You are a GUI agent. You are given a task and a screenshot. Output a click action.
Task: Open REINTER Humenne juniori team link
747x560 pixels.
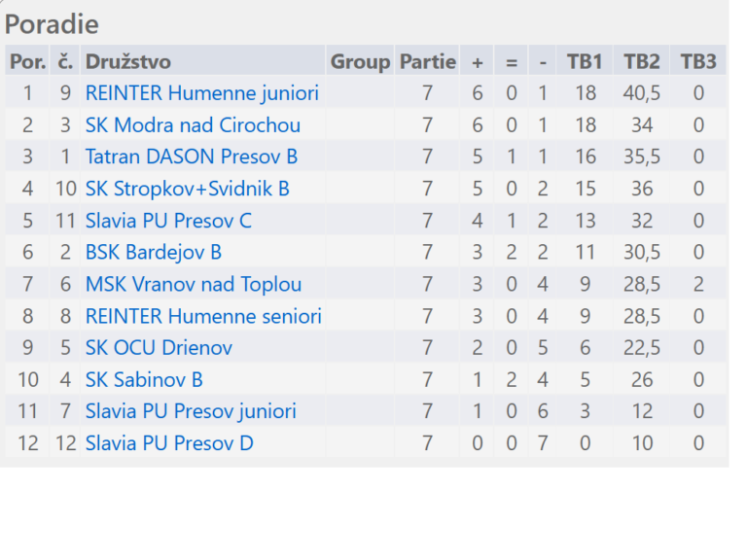pyautogui.click(x=202, y=93)
